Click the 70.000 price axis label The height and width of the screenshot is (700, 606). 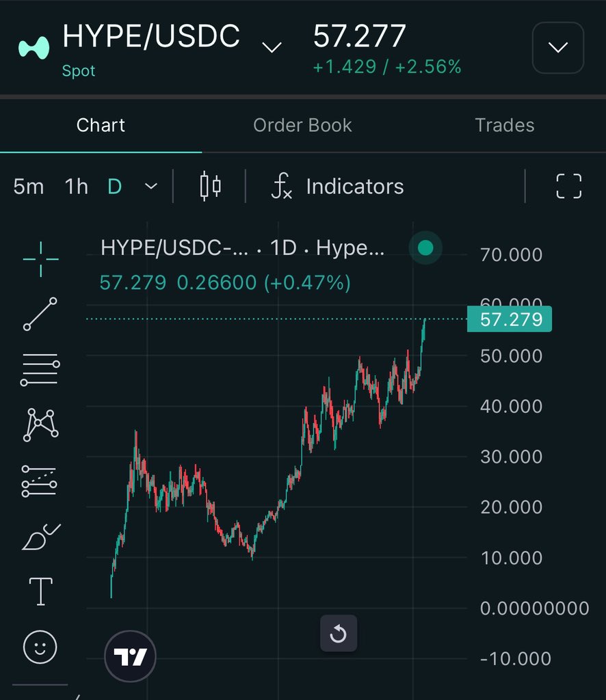(512, 255)
